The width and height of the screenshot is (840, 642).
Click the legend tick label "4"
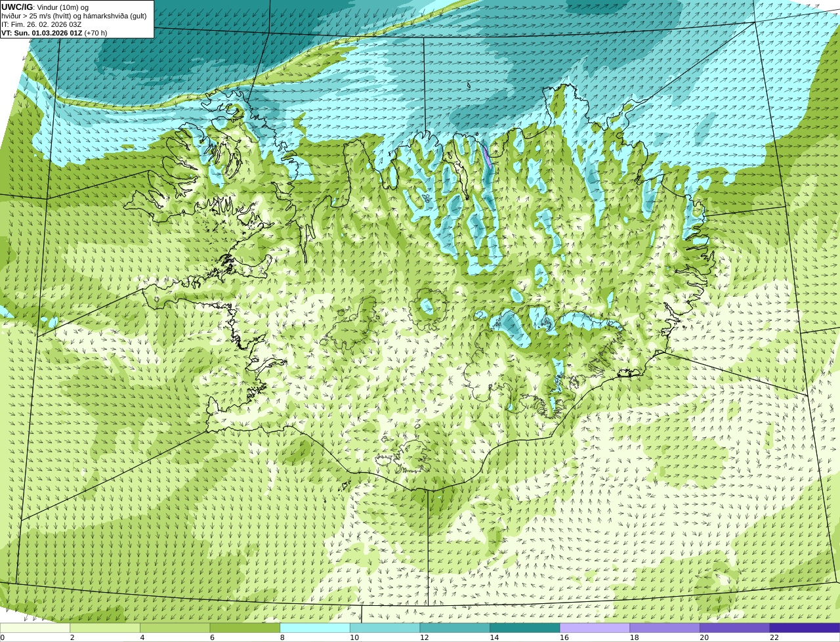(142, 637)
